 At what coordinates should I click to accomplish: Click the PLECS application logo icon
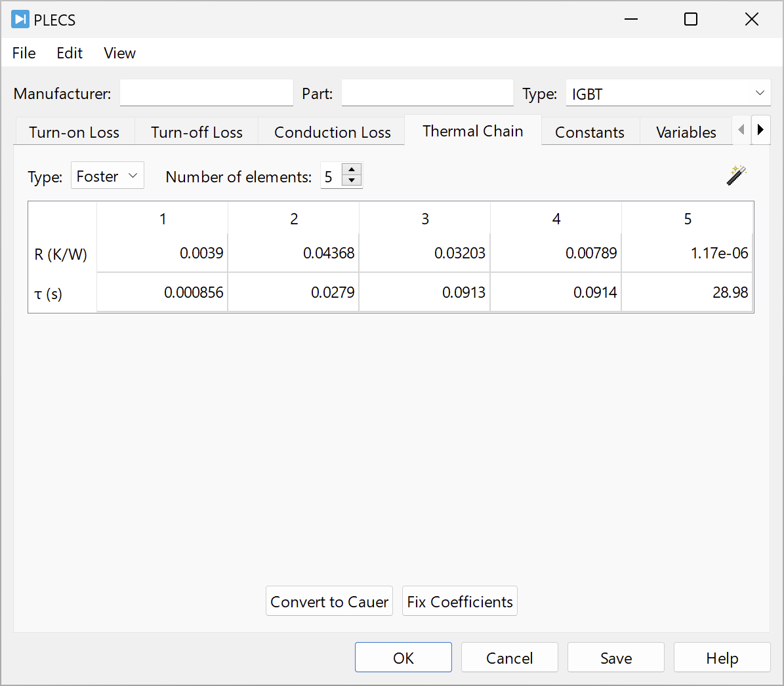pyautogui.click(x=20, y=20)
